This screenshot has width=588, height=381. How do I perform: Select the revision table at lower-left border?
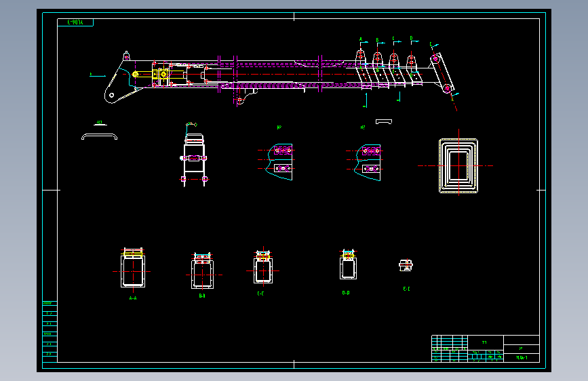click(50, 331)
